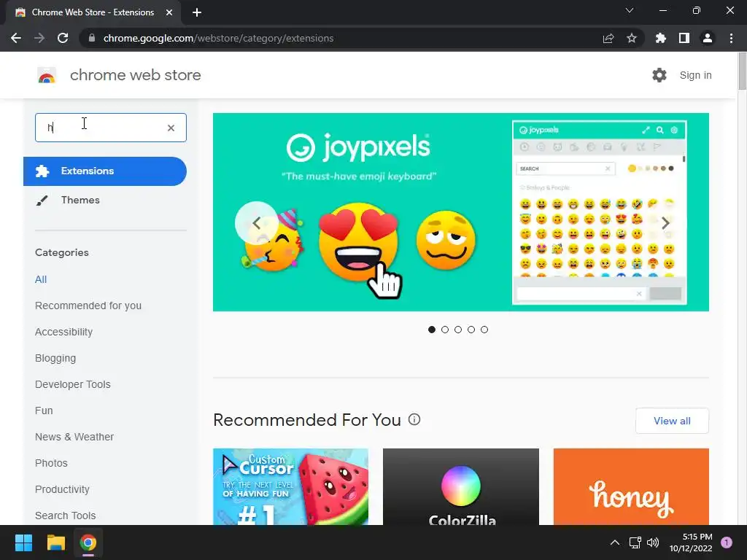This screenshot has height=560, width=747.
Task: Clear the store search box
Action: click(x=171, y=128)
